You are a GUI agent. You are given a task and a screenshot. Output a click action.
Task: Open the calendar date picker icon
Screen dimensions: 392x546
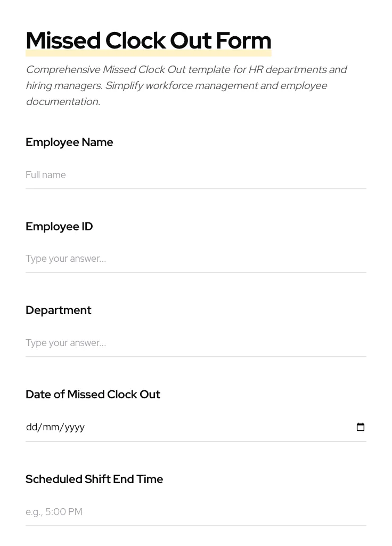click(361, 427)
